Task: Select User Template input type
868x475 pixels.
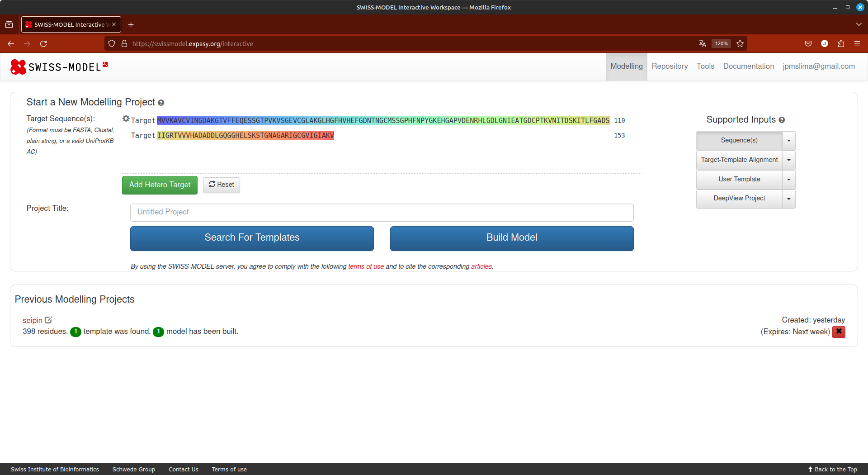Action: pyautogui.click(x=739, y=180)
